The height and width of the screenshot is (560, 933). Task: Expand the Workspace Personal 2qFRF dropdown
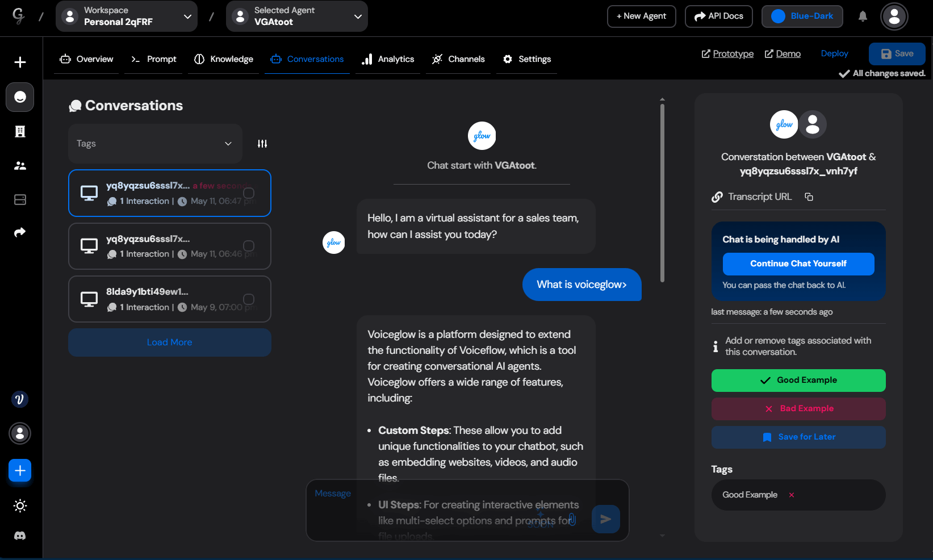point(127,16)
